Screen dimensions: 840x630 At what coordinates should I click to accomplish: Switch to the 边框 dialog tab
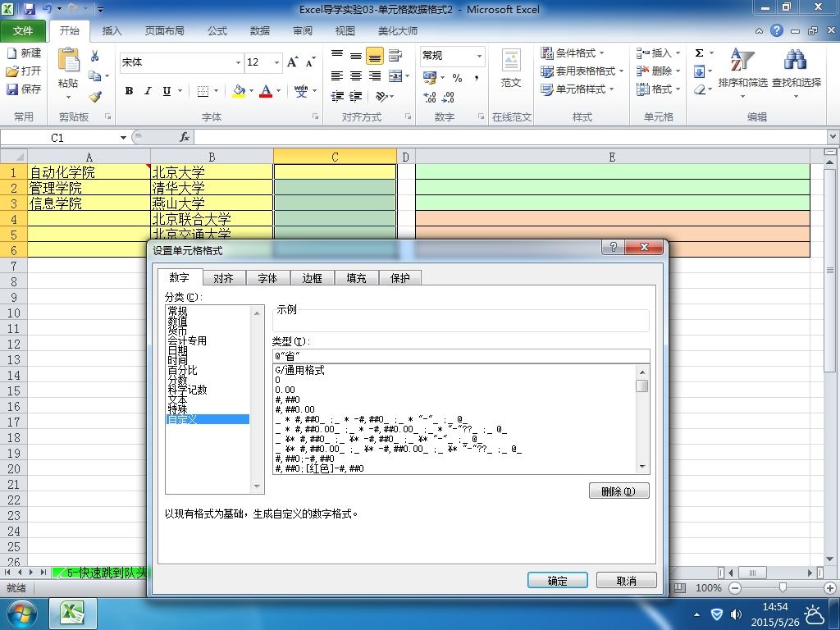(x=312, y=278)
